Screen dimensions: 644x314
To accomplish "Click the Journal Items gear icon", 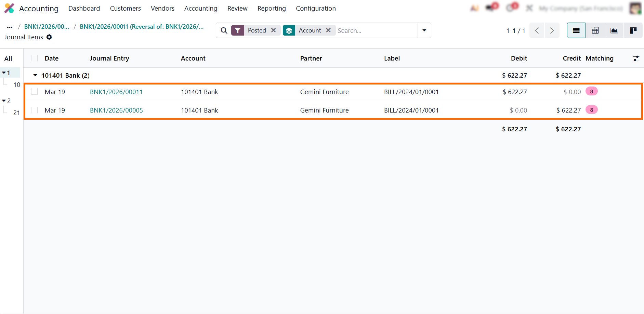I will (x=49, y=37).
